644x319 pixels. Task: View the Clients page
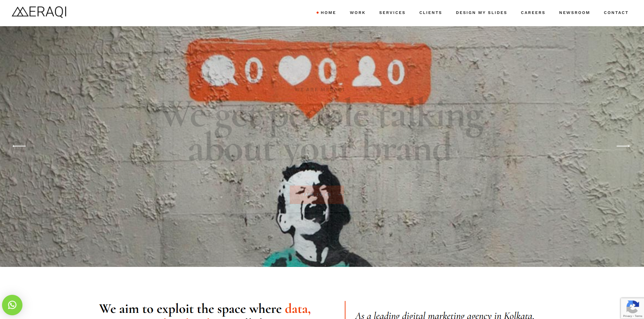click(x=430, y=13)
